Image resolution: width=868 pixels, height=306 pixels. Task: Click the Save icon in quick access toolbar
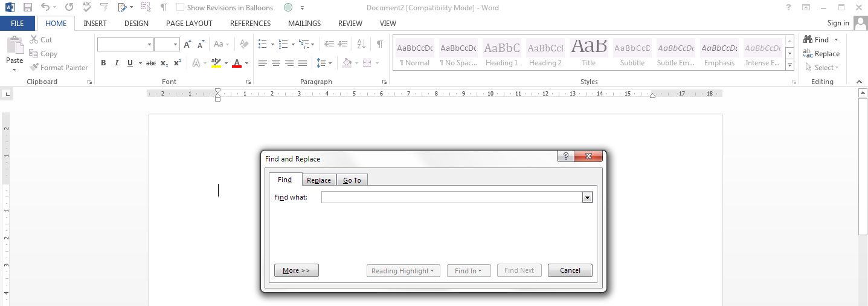[x=28, y=8]
